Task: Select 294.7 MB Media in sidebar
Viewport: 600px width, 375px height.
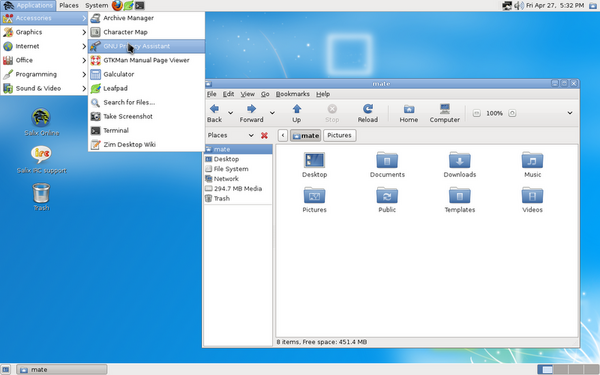Action: (238, 189)
